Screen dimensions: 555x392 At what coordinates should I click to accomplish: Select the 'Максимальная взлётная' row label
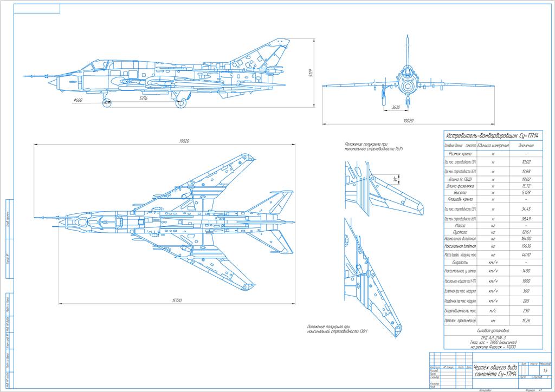click(460, 246)
